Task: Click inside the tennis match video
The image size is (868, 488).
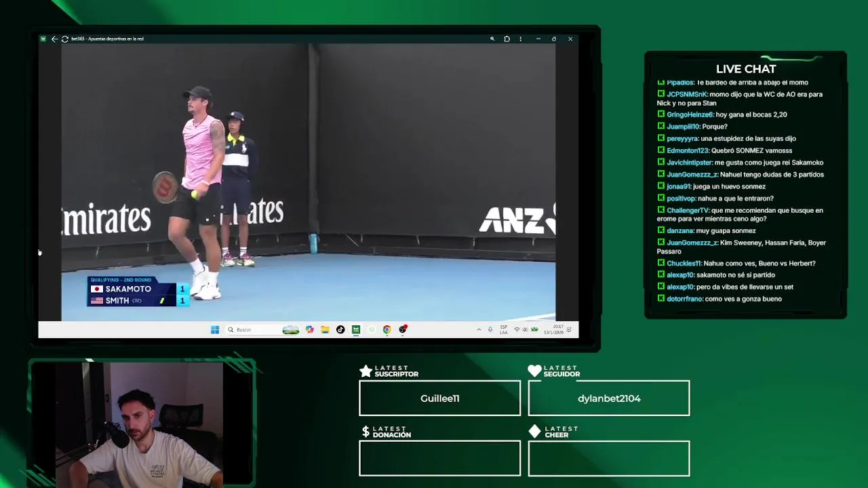Action: 309,182
